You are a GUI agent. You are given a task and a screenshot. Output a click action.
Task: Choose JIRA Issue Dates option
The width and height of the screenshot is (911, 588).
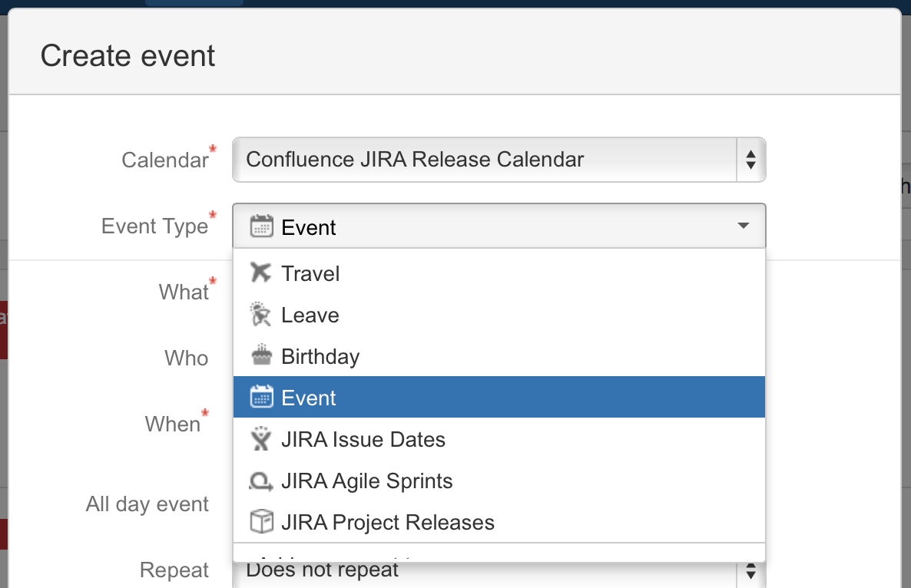tap(499, 439)
